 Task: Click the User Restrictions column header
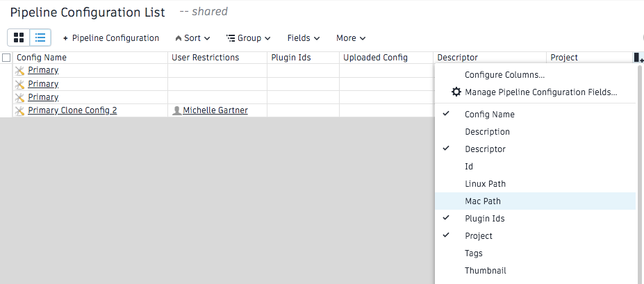pos(205,58)
